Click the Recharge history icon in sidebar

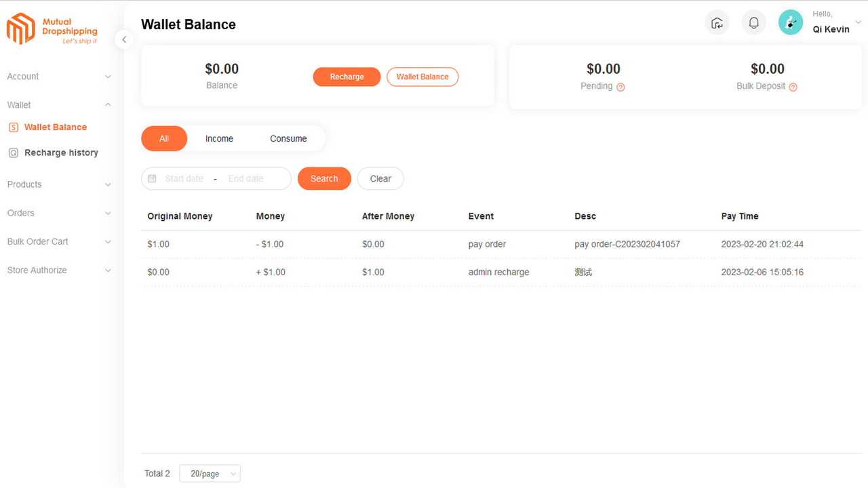(x=14, y=152)
